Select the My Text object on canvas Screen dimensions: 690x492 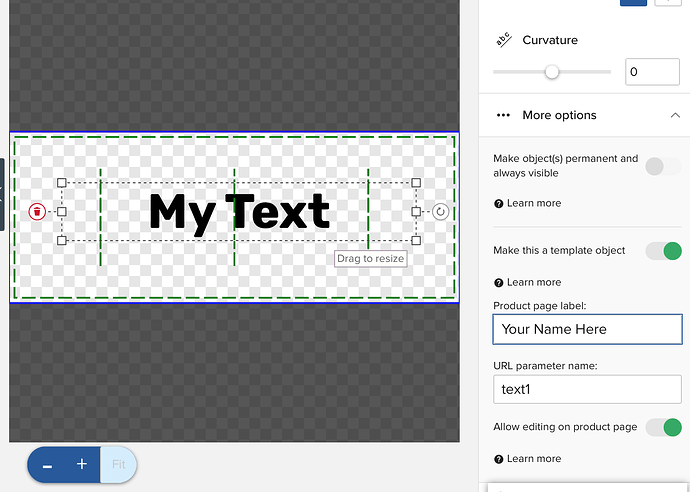tap(239, 213)
